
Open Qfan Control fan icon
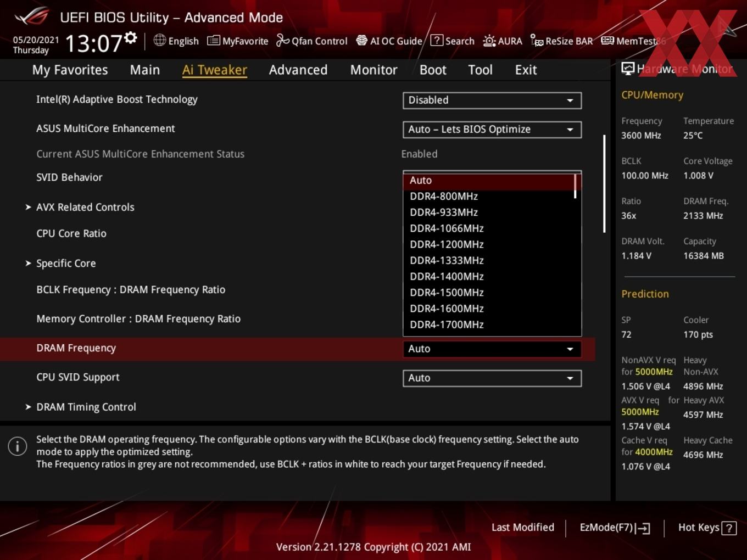coord(282,40)
